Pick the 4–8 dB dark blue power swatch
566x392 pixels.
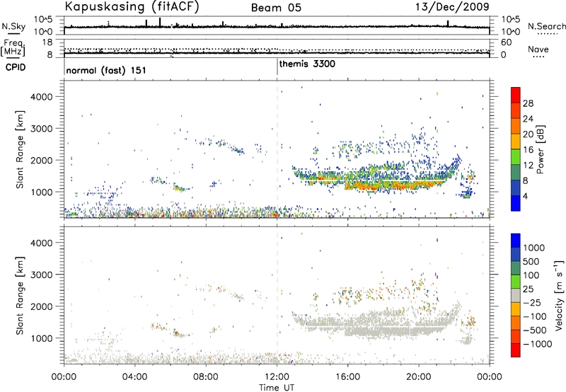click(516, 188)
